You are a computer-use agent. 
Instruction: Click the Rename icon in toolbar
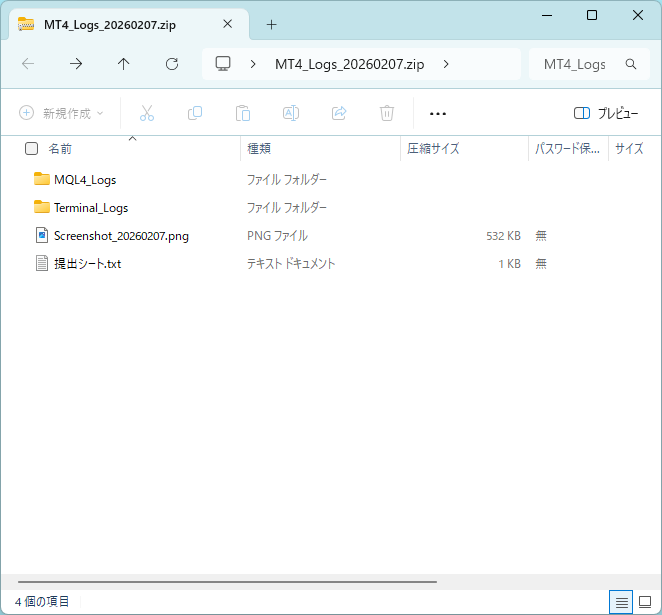pos(291,113)
